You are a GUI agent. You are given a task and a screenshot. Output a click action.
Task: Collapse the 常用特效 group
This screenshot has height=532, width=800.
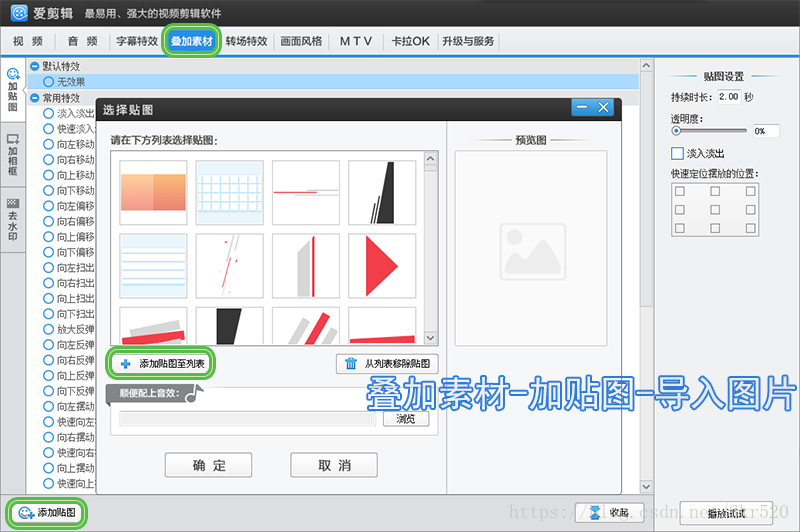click(x=35, y=98)
